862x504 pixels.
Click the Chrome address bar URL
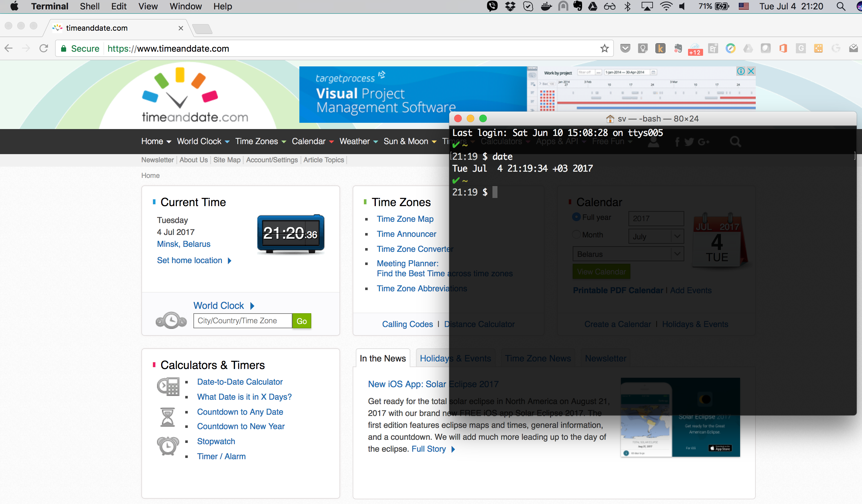[168, 49]
